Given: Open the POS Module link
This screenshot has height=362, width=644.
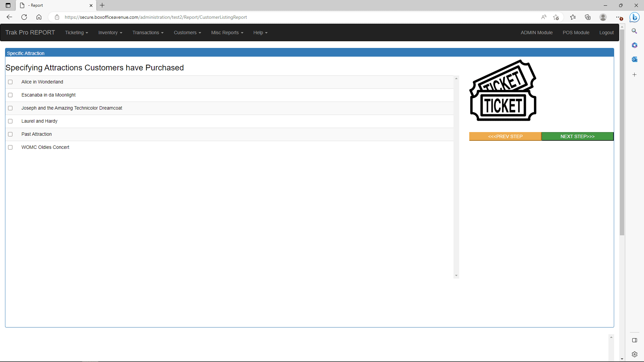Looking at the screenshot, I should [576, 33].
